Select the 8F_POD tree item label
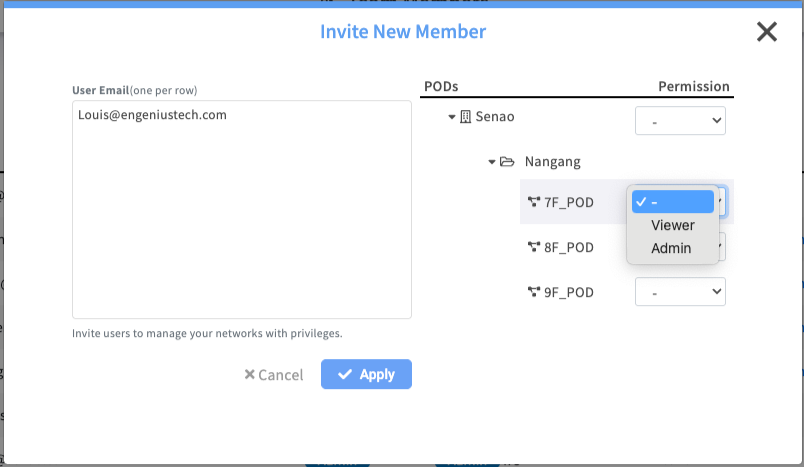Image resolution: width=804 pixels, height=468 pixels. pyautogui.click(x=569, y=247)
